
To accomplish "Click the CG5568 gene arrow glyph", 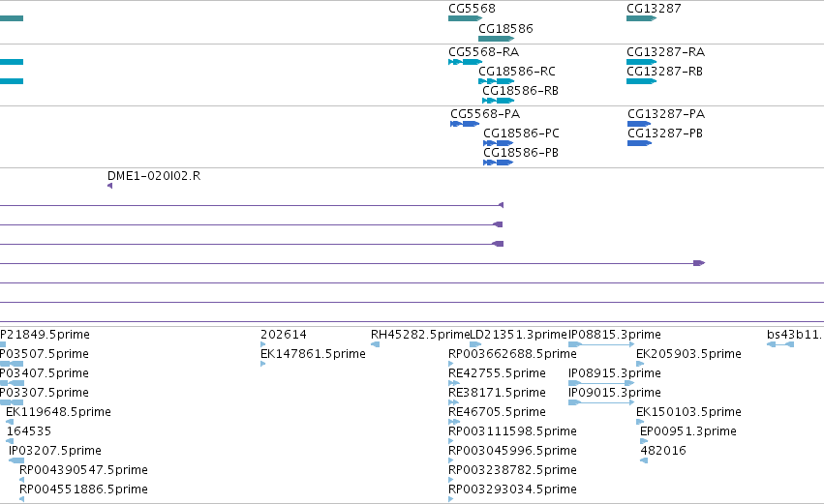I will pyautogui.click(x=465, y=18).
